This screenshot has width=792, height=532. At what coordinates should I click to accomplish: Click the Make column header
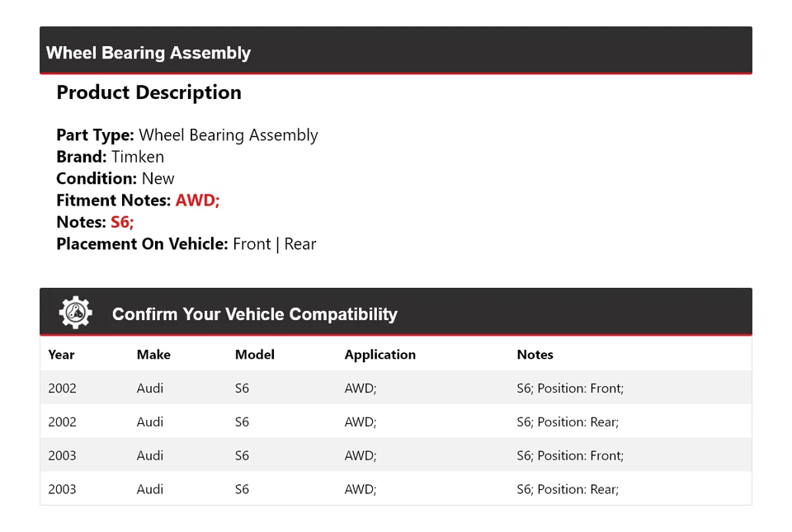(153, 355)
